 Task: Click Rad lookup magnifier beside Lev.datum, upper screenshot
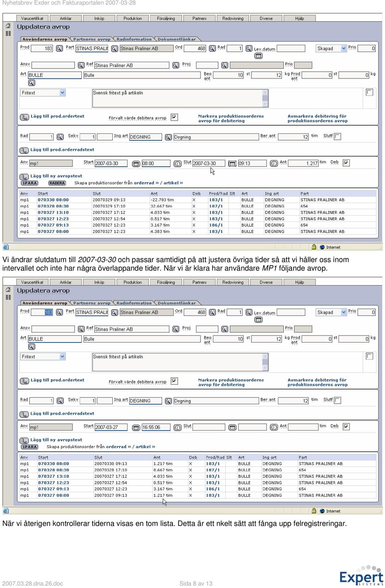coord(249,48)
